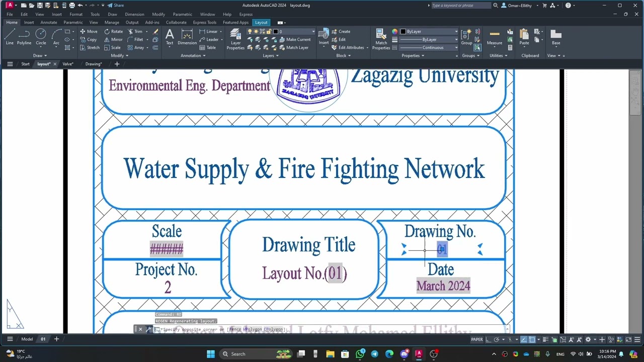
Task: Activate the Array command
Action: (136, 47)
